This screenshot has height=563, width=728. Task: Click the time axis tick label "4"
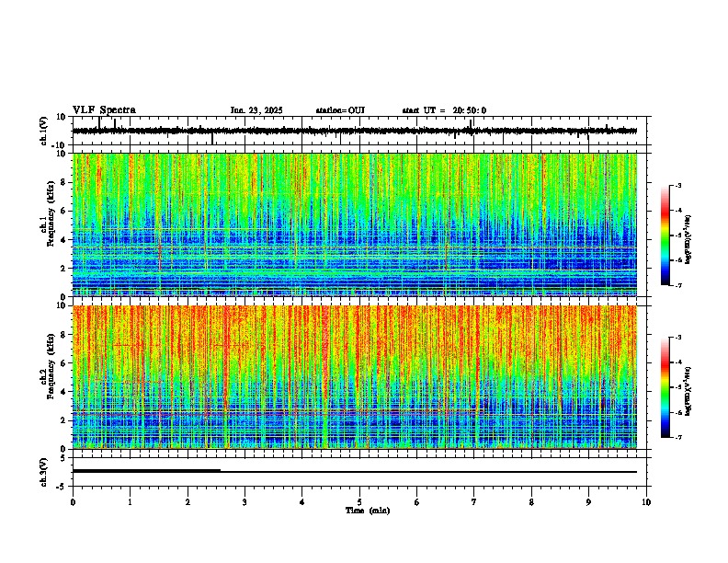[x=302, y=502]
